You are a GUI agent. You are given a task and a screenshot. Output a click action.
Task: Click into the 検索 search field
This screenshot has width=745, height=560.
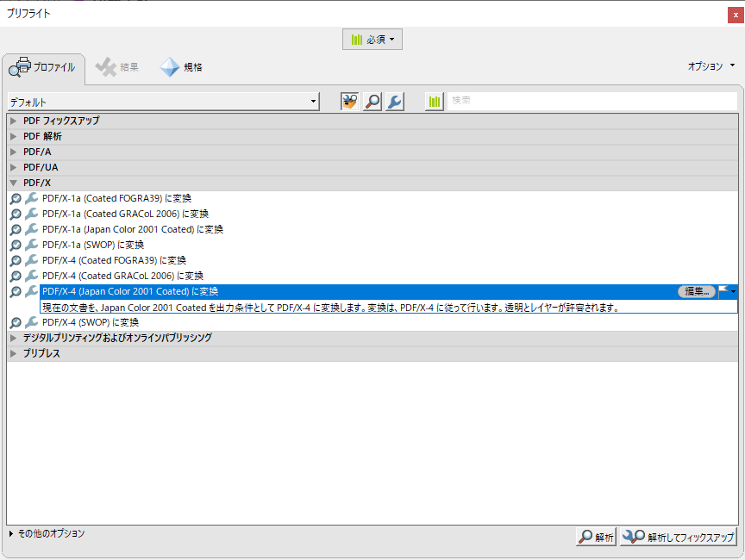591,101
